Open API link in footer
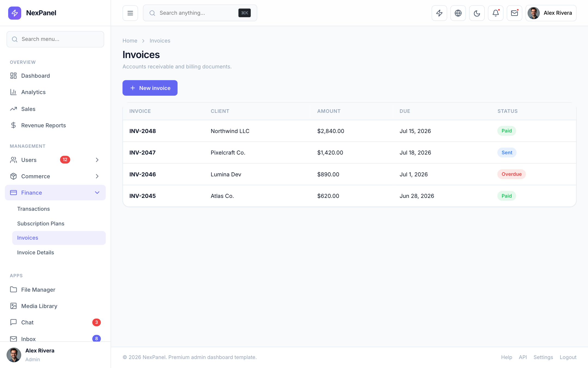This screenshot has height=368, width=588. click(x=523, y=357)
